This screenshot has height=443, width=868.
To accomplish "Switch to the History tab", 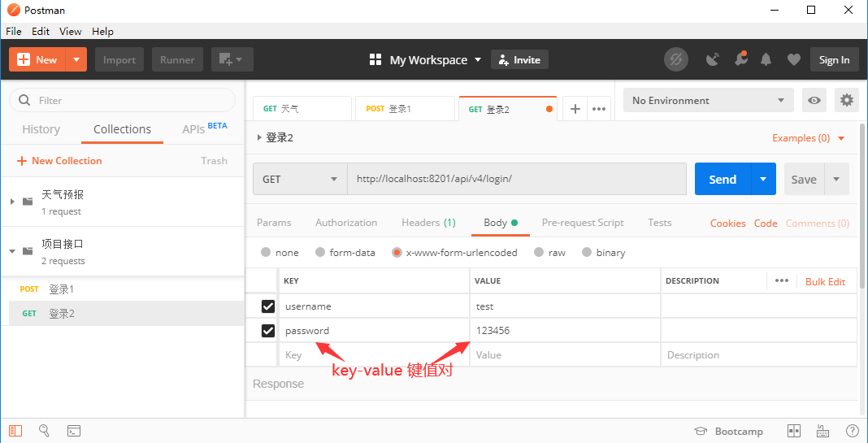I will (x=41, y=129).
